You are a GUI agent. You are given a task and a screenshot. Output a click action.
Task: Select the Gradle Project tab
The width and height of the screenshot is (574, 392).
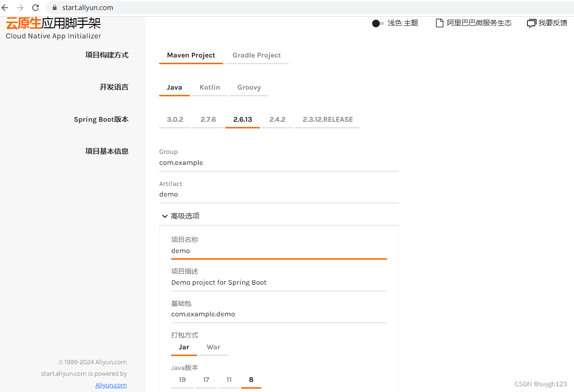257,56
